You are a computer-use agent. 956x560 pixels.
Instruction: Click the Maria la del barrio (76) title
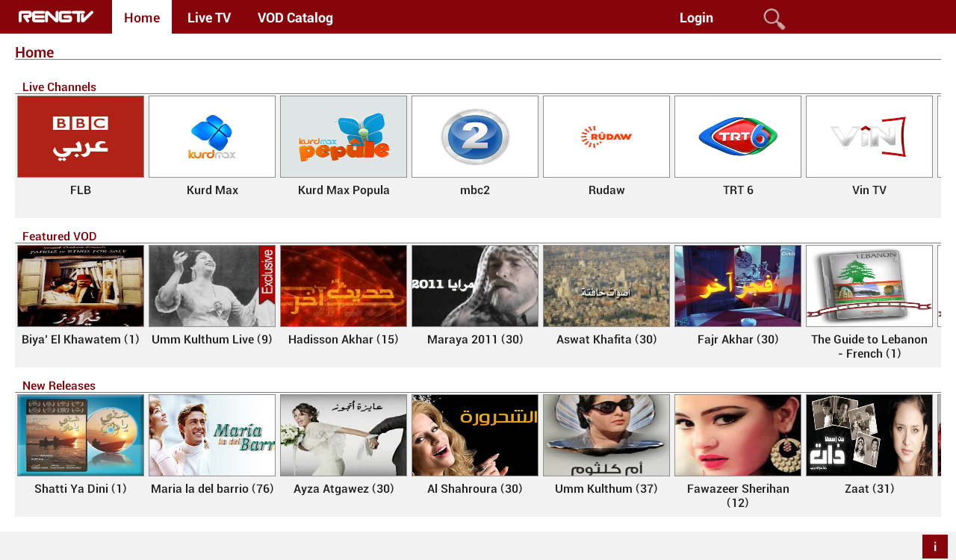point(212,489)
